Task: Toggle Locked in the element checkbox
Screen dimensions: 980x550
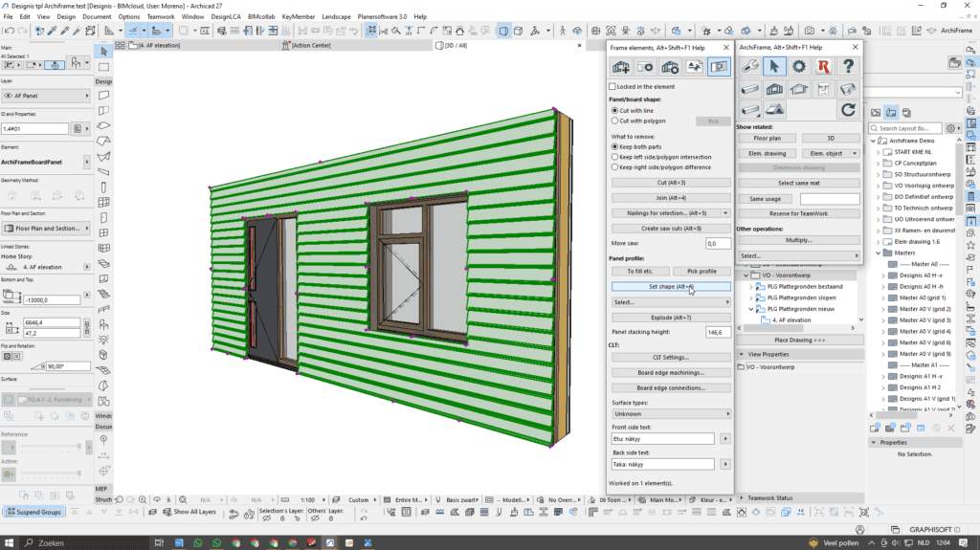Action: 612,87
